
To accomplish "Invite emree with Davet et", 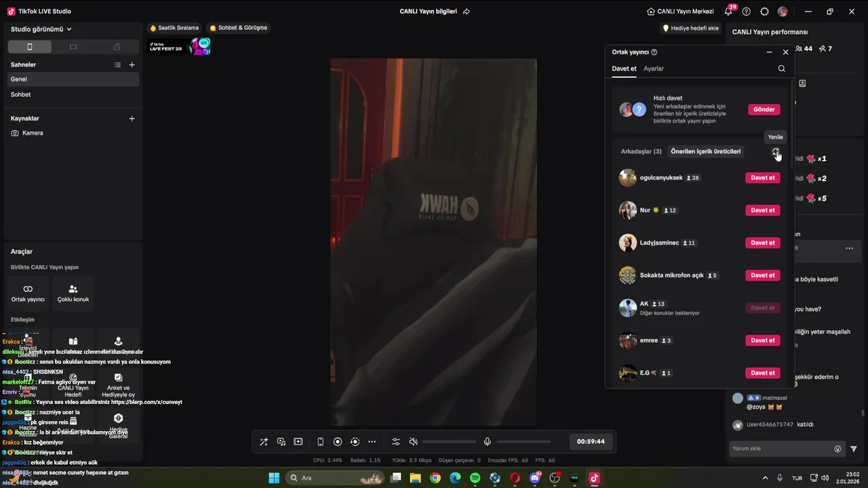I will click(x=763, y=341).
